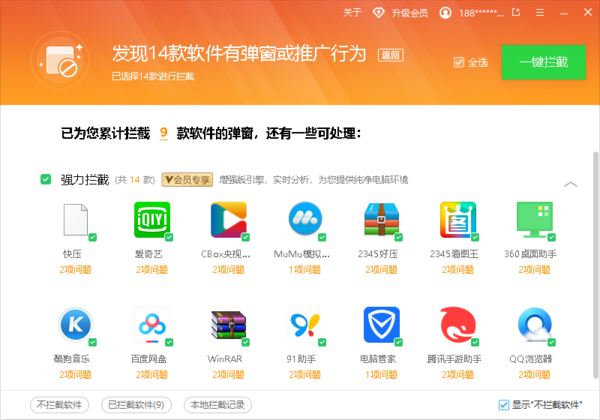Click 2项问题 under 腾讯手游助手

point(458,374)
